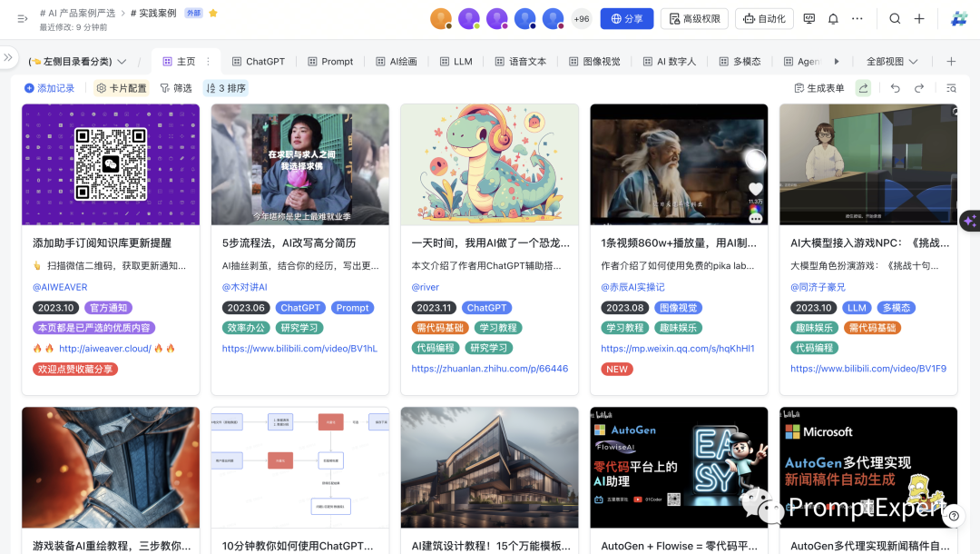Switch to the AI 数字人 tab
980x554 pixels.
tap(670, 61)
